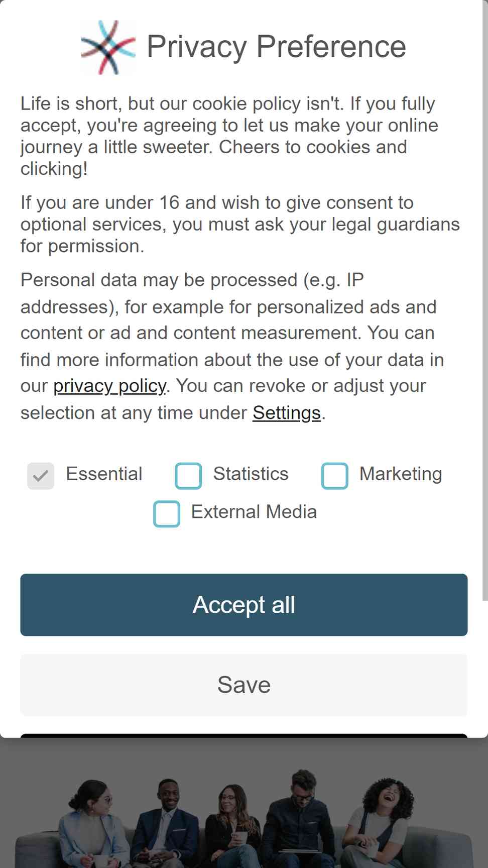This screenshot has height=868, width=488.
Task: Click the Accept all button
Action: (244, 605)
